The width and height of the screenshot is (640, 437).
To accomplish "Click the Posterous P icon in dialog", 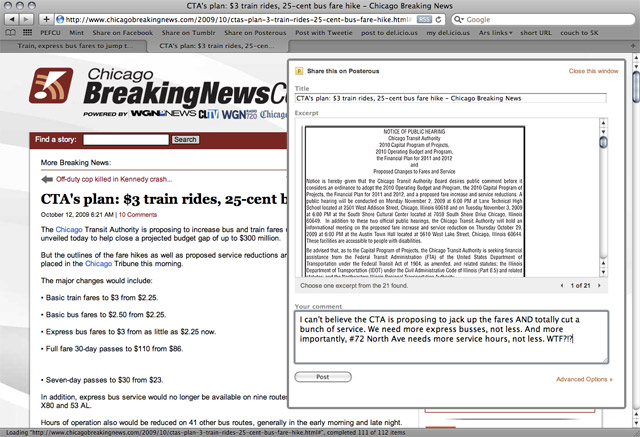I will click(x=299, y=71).
